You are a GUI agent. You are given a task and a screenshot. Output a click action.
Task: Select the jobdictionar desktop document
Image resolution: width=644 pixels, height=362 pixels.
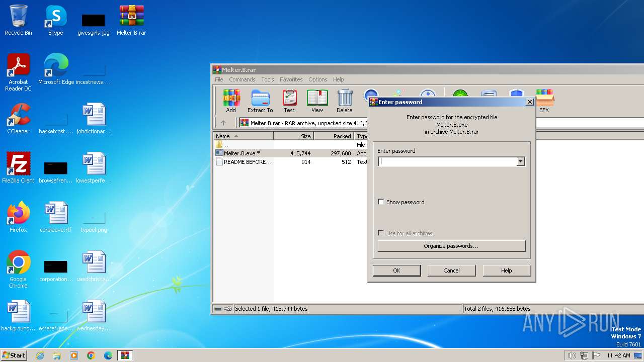94,119
